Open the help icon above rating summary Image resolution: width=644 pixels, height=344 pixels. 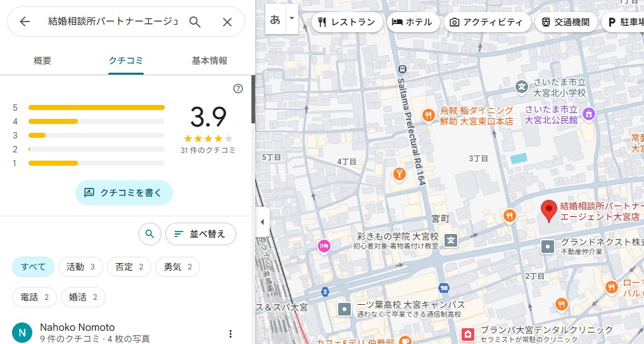[238, 89]
